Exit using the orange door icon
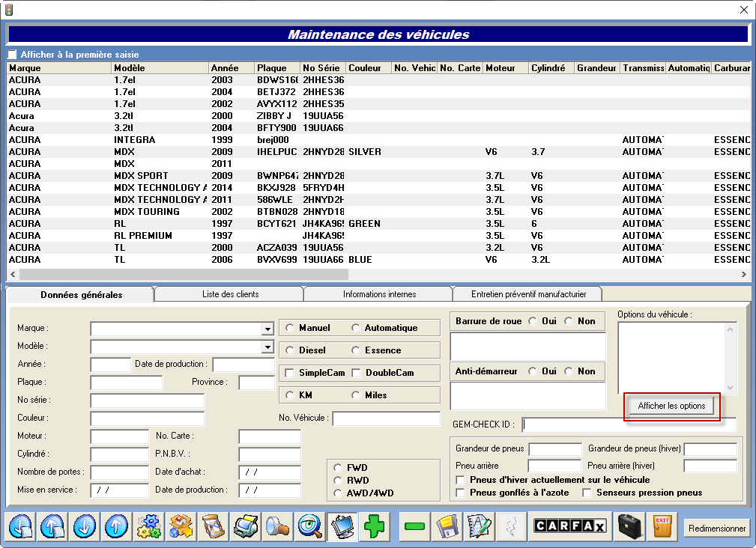The width and height of the screenshot is (756, 548). click(x=662, y=526)
